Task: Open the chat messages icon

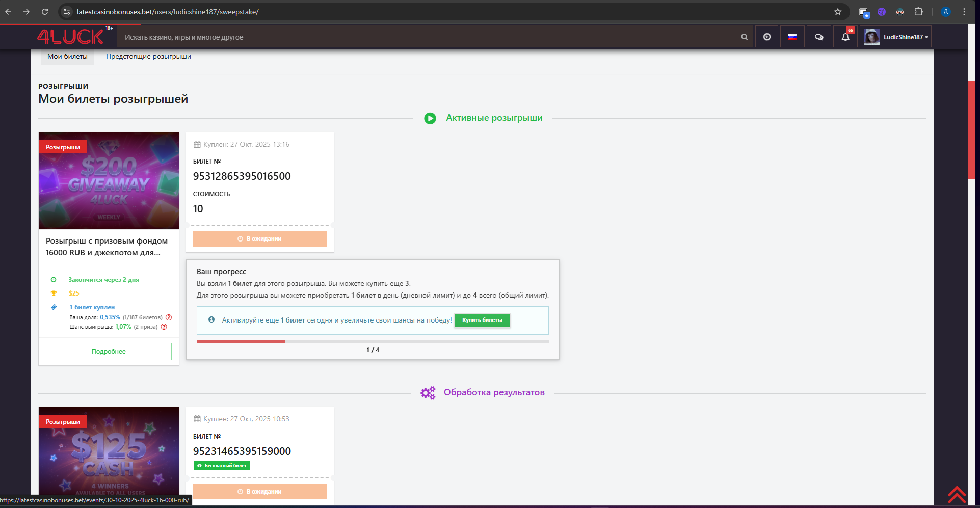Action: pos(819,37)
